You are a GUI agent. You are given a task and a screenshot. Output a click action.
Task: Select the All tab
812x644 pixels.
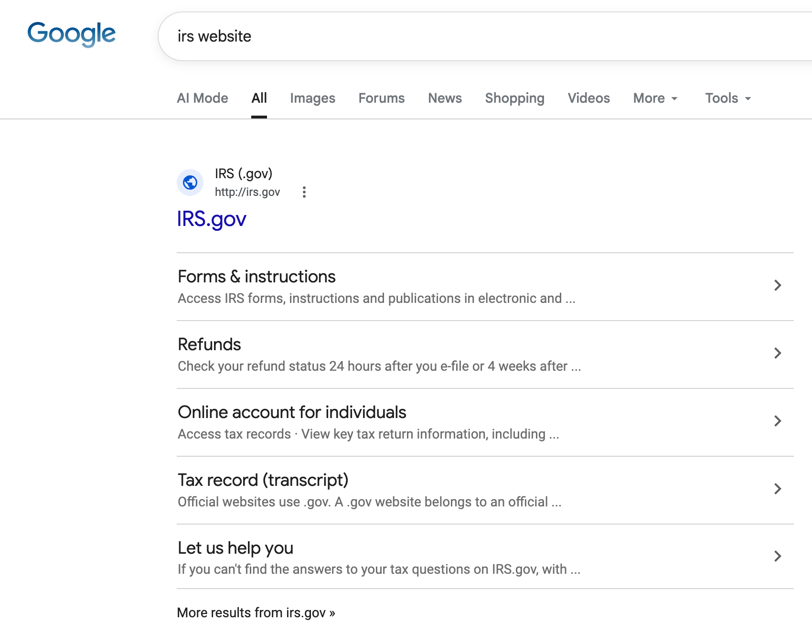259,98
